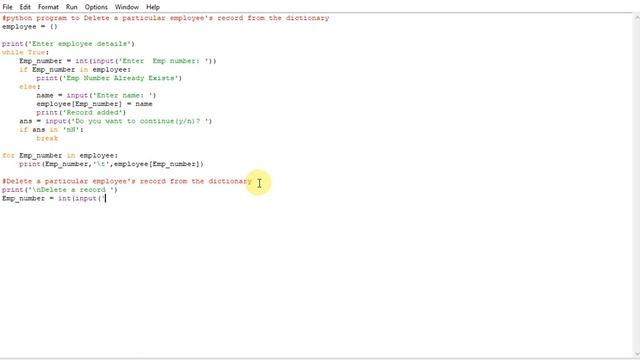The height and width of the screenshot is (360, 640).
Task: Click the print(Emp_number,'\t',employee[Emp_number]) line
Action: click(x=111, y=164)
